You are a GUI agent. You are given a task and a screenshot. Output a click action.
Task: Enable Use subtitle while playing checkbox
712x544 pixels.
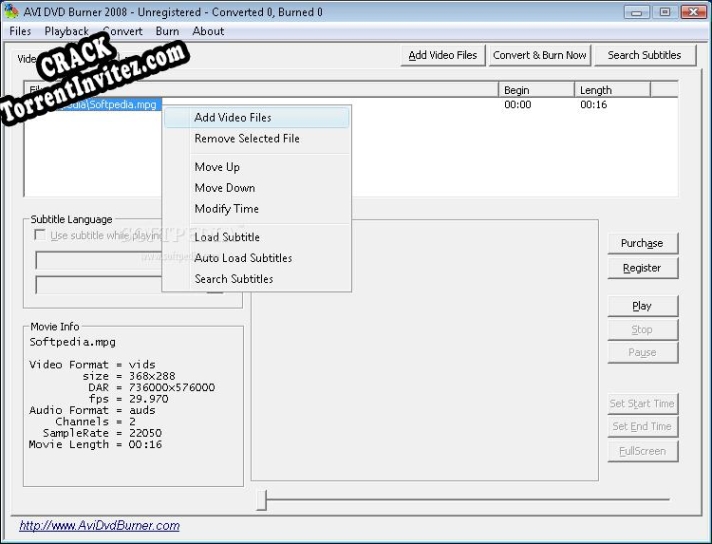pyautogui.click(x=40, y=235)
